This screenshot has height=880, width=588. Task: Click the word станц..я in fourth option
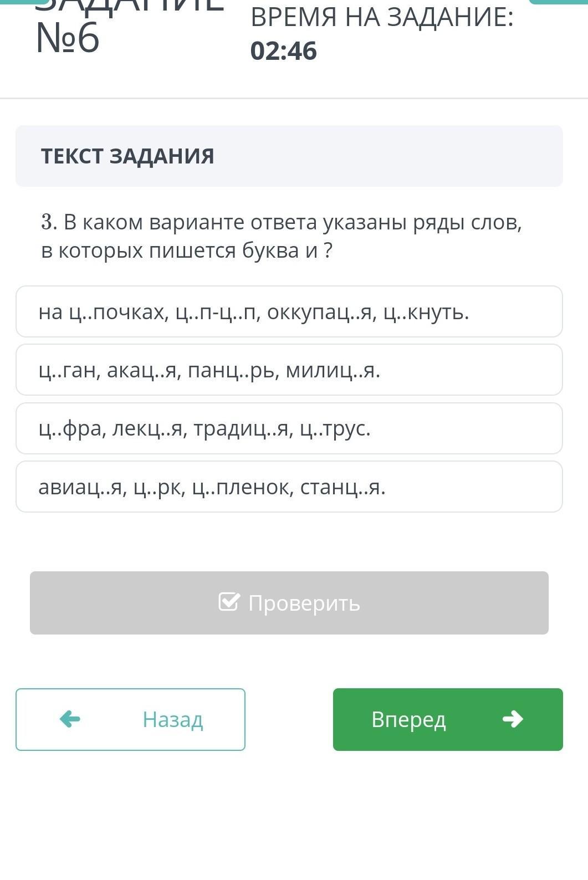tap(342, 487)
